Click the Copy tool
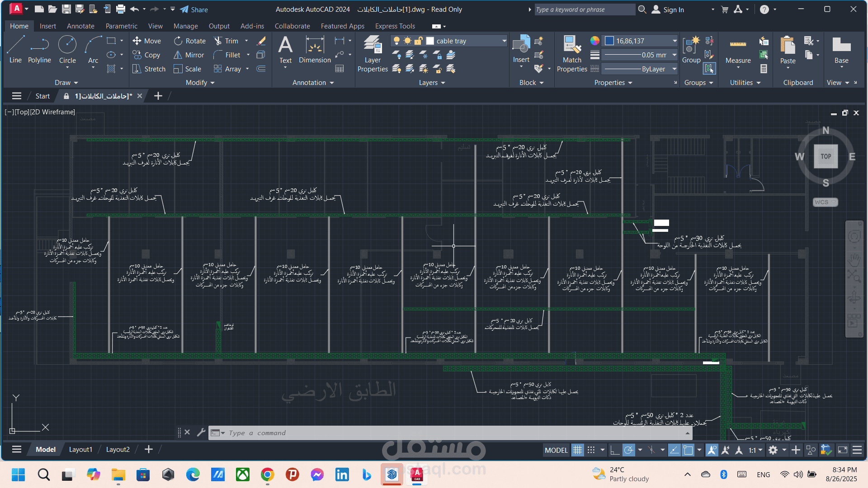This screenshot has height=488, width=868. (146, 55)
